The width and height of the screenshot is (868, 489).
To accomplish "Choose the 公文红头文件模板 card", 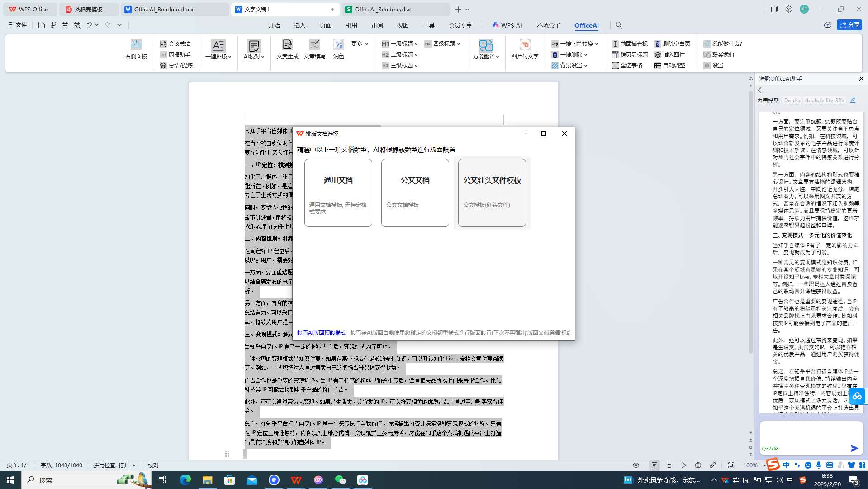I will [x=492, y=193].
